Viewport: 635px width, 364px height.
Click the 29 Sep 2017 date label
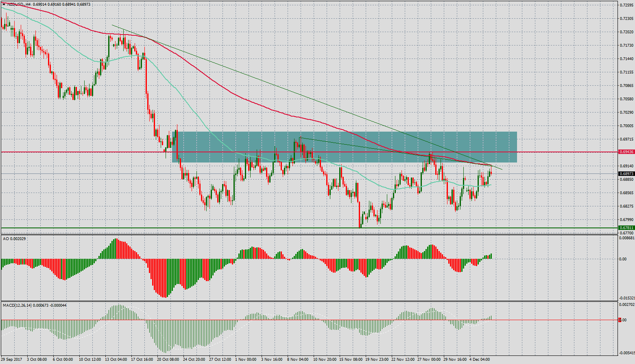11,360
